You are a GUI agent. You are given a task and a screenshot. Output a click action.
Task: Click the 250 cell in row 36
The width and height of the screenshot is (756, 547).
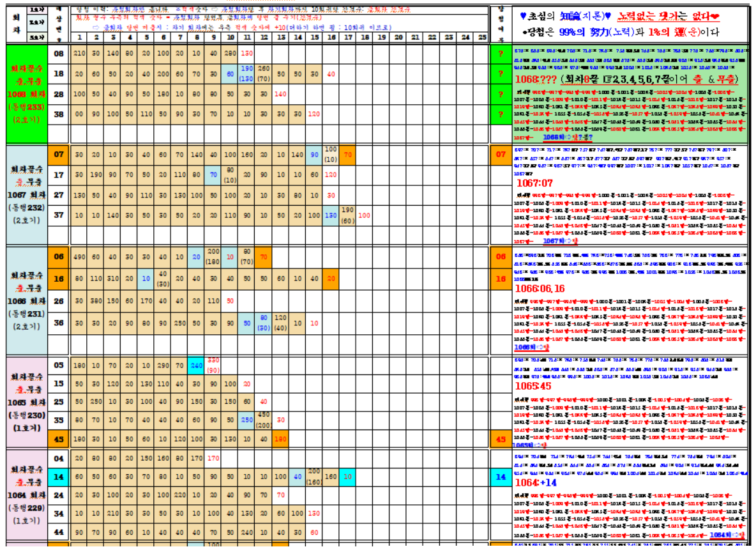180,323
